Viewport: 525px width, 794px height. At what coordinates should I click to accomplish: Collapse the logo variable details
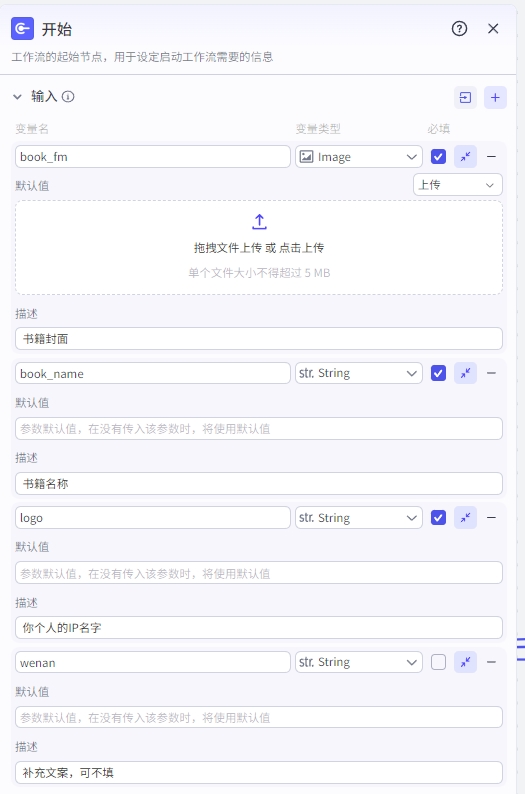pyautogui.click(x=465, y=518)
